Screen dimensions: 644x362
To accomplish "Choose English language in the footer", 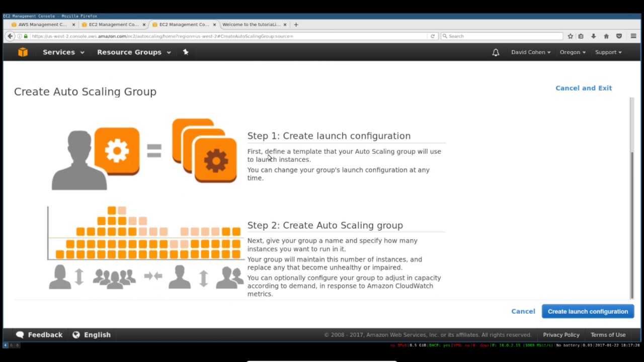I will pyautogui.click(x=92, y=335).
